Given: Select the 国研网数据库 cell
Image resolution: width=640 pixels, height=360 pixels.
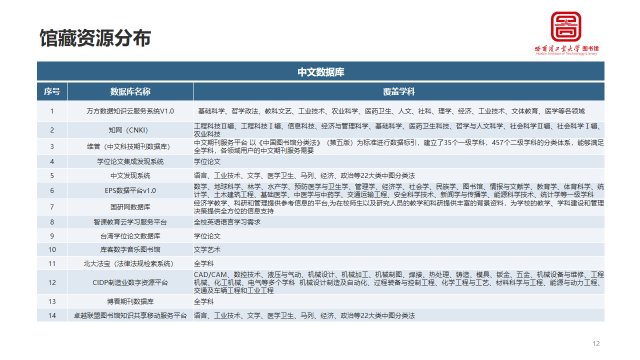Looking at the screenshot, I should pos(130,207).
